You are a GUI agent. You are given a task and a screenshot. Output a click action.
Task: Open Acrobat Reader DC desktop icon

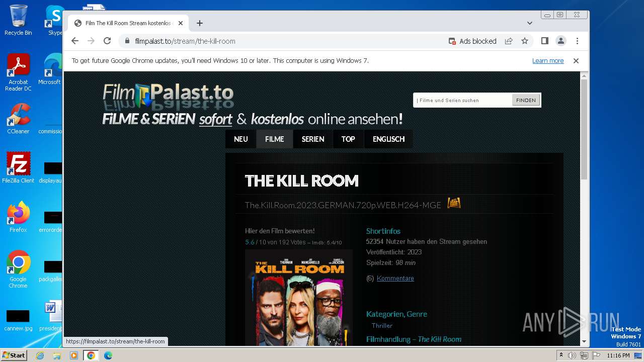(18, 73)
